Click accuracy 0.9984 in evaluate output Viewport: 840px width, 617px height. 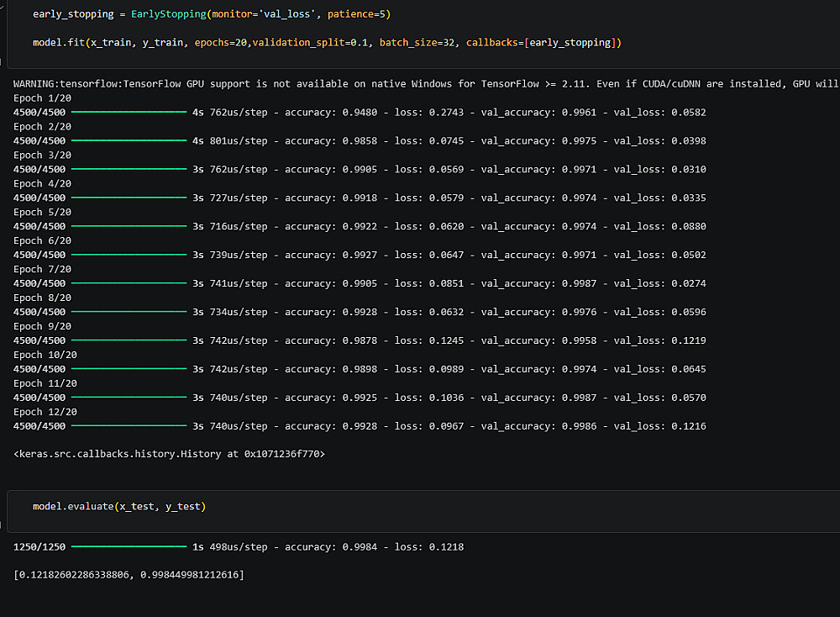[x=330, y=546]
